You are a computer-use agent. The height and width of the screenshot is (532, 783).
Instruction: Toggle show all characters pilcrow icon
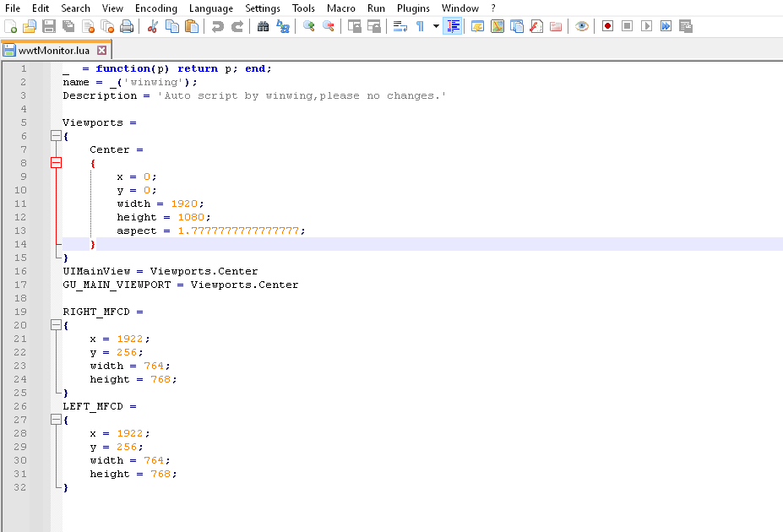tap(420, 26)
